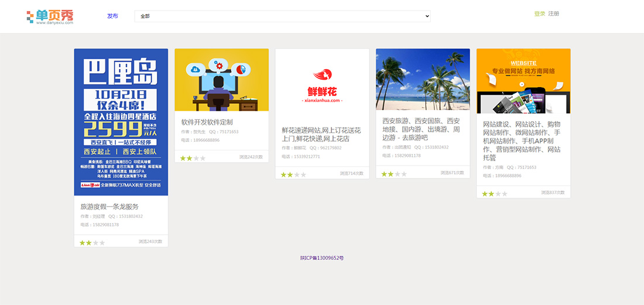Click the 注册 register link
The width and height of the screenshot is (644, 305).
[553, 13]
